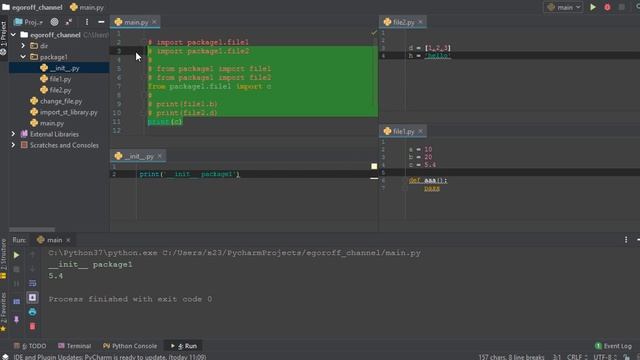Viewport: 640px width, 360px height.
Task: Click the CRLF line separator selector
Action: tap(577, 357)
